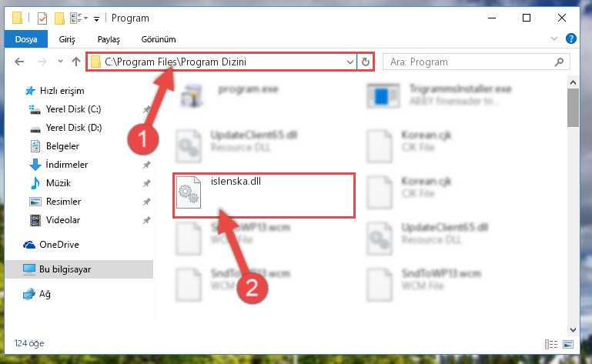Image resolution: width=592 pixels, height=364 pixels.
Task: Refresh the current folder view
Action: 365,62
